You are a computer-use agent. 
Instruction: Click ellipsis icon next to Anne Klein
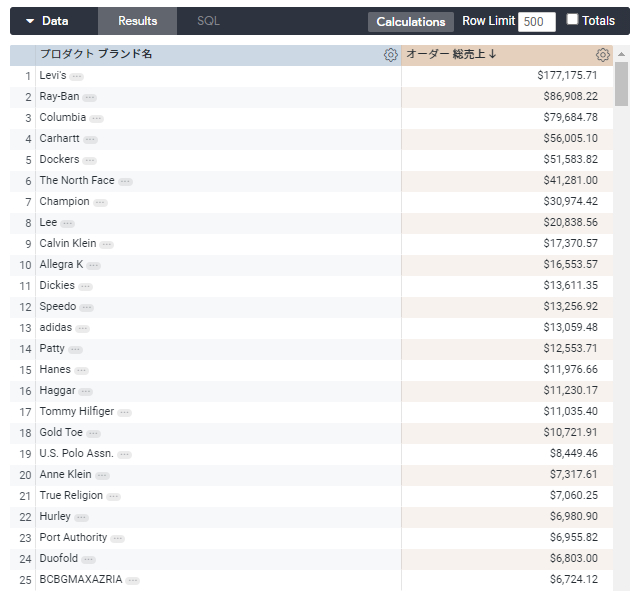102,475
